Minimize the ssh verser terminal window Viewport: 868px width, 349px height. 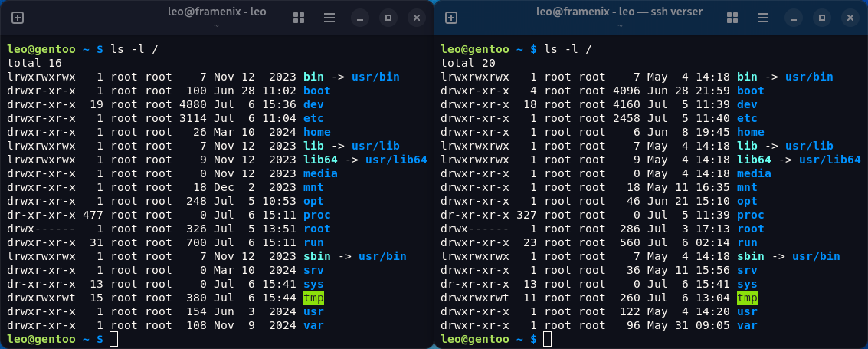[x=793, y=18]
